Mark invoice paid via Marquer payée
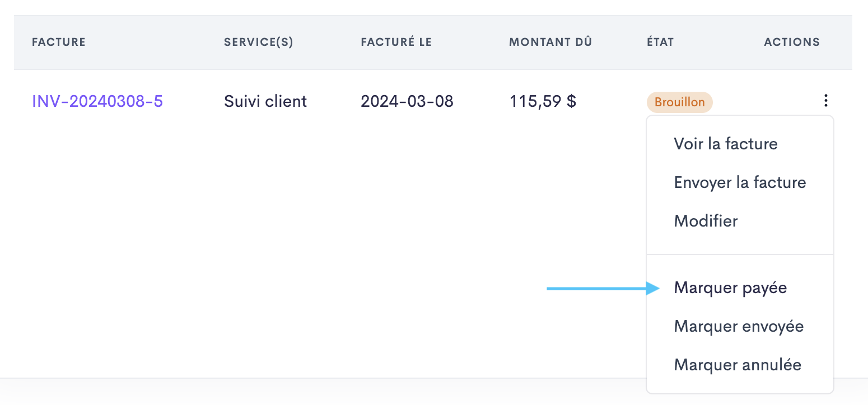 click(730, 288)
